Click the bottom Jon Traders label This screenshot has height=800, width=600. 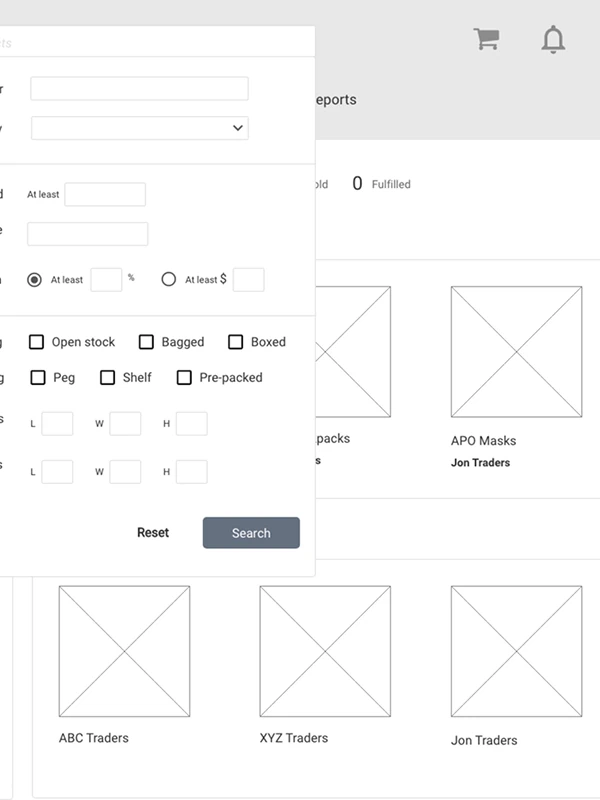[484, 740]
